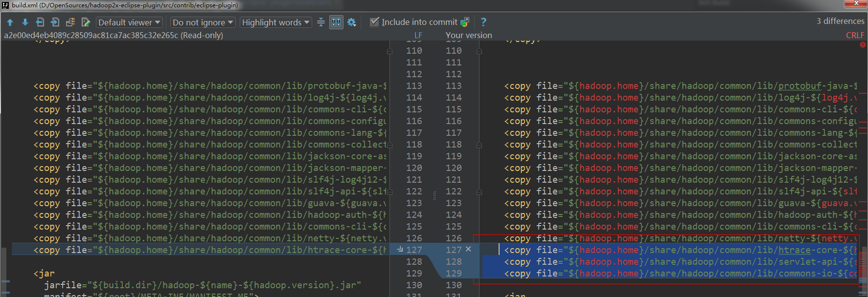
Task: Open the Default viewer dropdown
Action: pos(129,22)
